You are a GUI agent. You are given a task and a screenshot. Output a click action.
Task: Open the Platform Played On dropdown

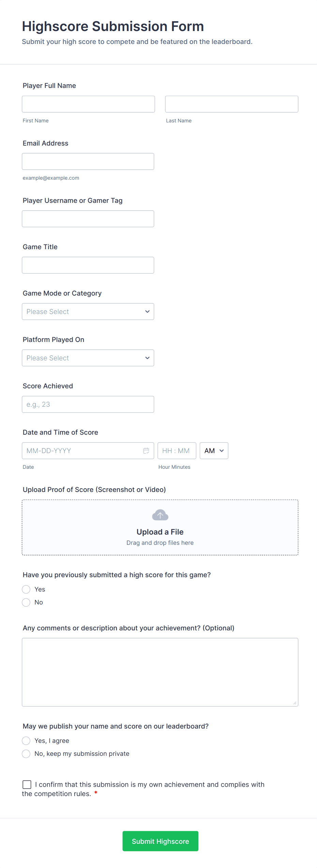point(88,358)
